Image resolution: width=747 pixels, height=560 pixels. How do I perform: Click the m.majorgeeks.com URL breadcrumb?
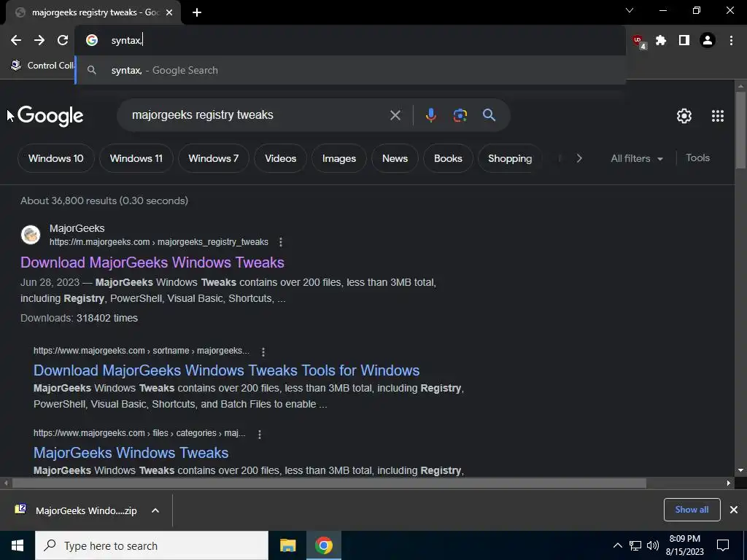[x=158, y=242]
